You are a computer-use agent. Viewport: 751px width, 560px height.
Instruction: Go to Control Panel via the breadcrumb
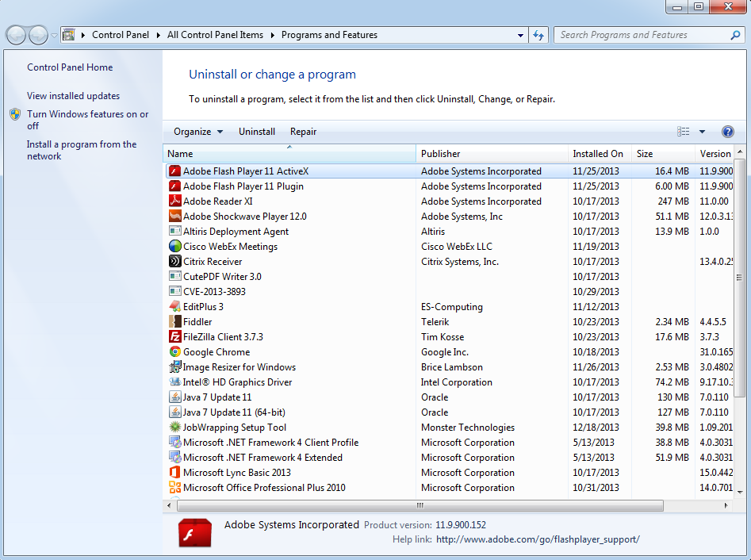pyautogui.click(x=121, y=34)
